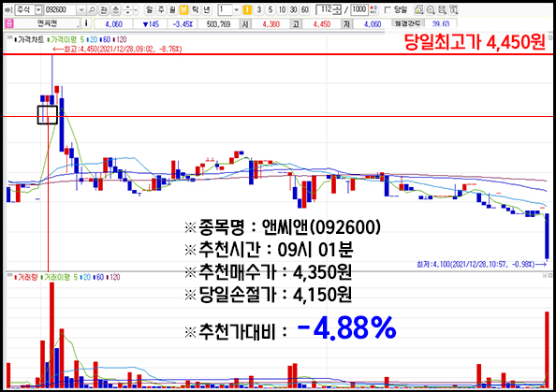Select the 3-minute interval button
This screenshot has width=556, height=392.
(259, 10)
